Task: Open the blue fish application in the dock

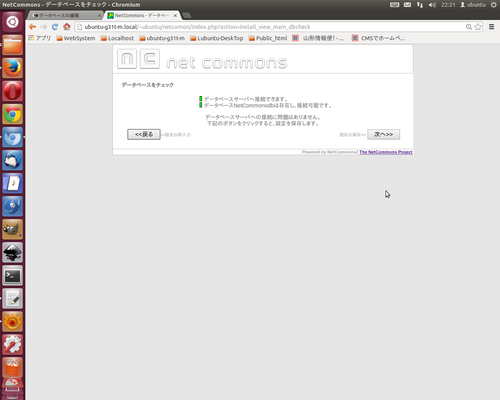Action: click(13, 206)
